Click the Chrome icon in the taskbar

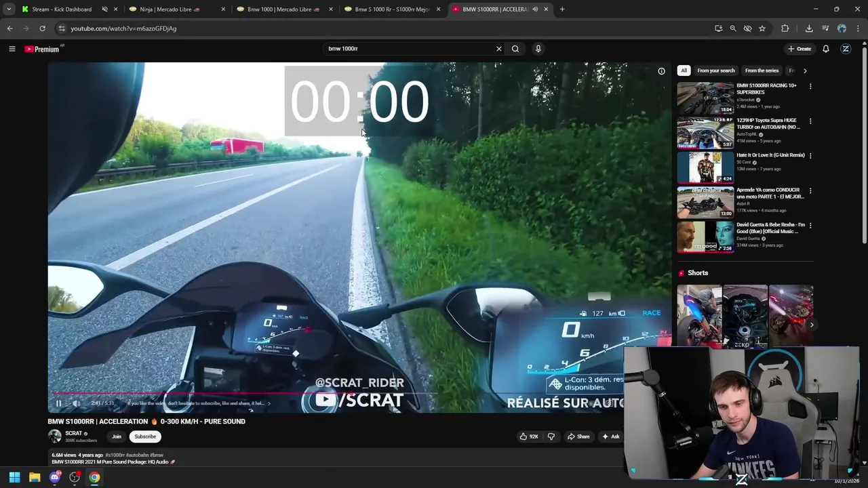(94, 477)
